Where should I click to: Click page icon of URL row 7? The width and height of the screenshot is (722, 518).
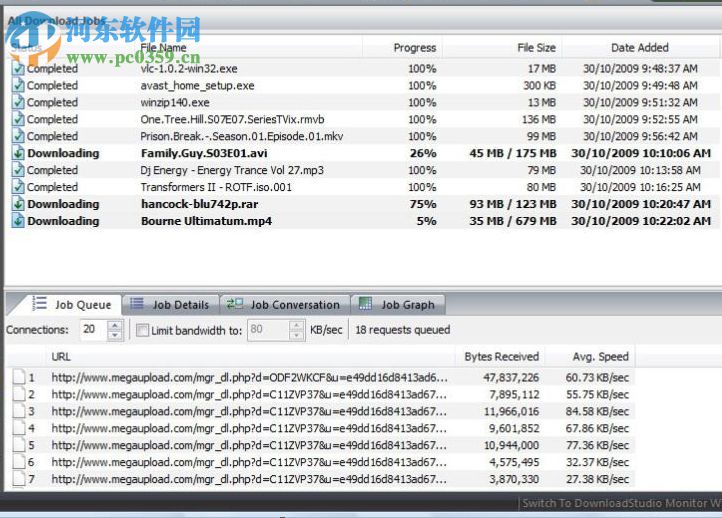coord(19,479)
